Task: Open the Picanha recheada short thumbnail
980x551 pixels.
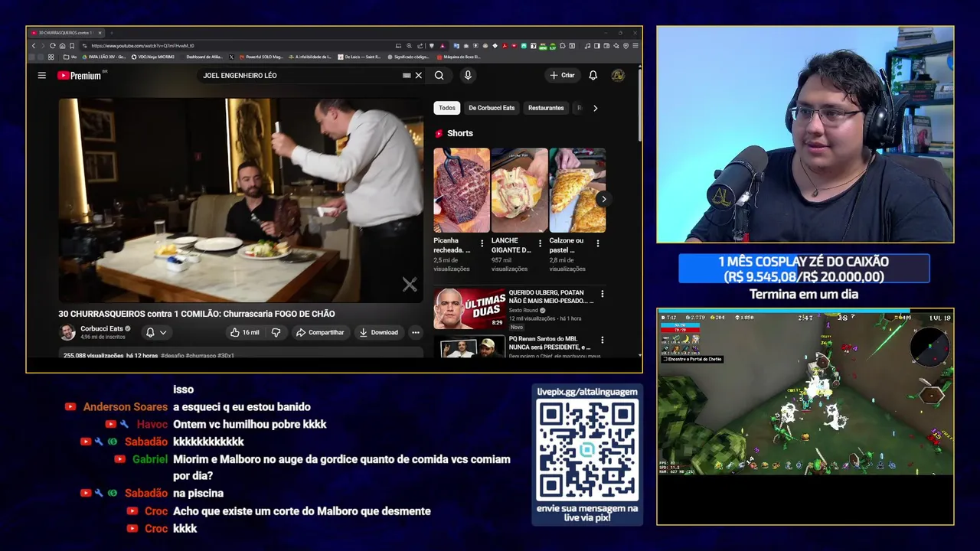Action: (462, 190)
